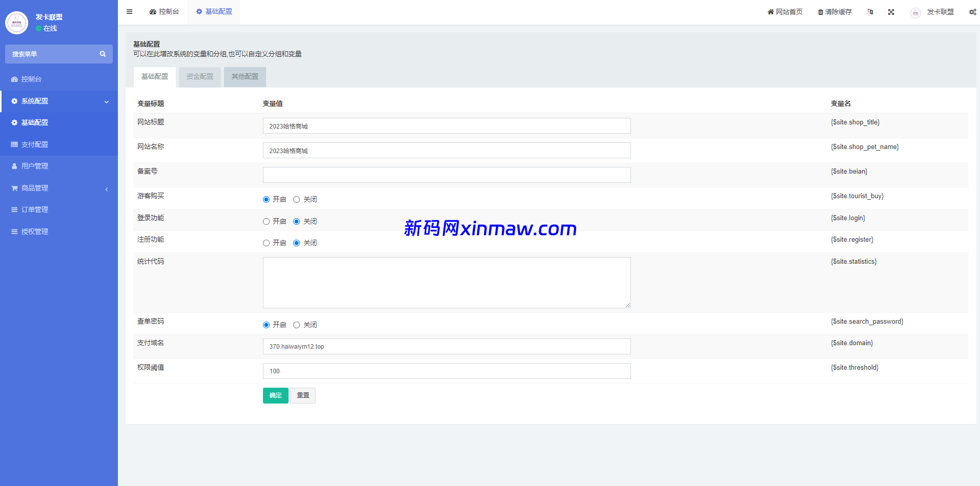Click the search magnifier icon in sidebar
The image size is (980, 486).
click(x=103, y=54)
